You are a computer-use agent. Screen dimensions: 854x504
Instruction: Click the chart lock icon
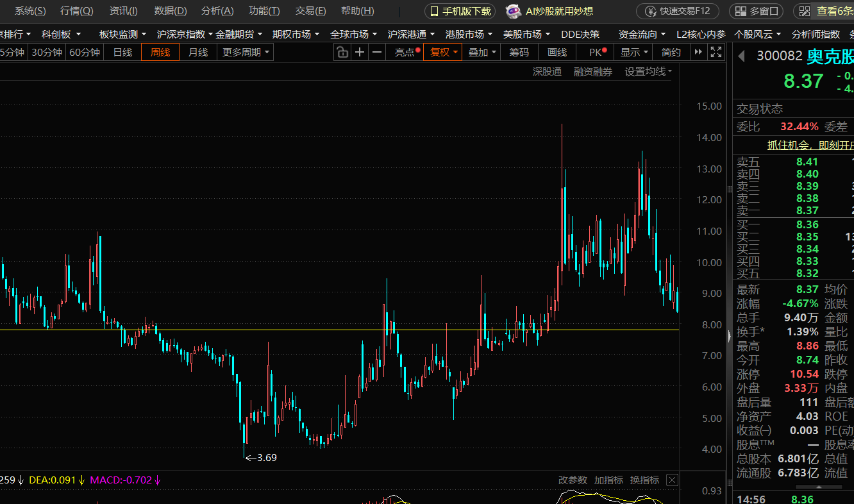click(x=342, y=53)
